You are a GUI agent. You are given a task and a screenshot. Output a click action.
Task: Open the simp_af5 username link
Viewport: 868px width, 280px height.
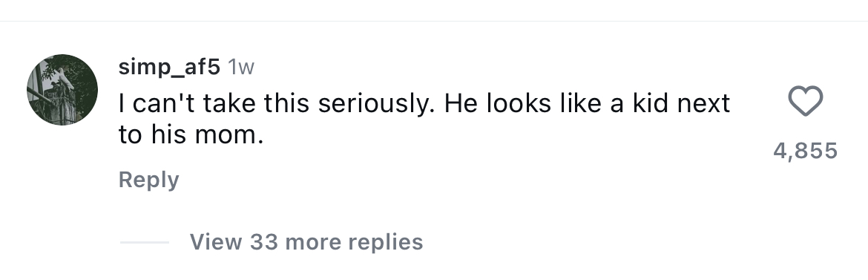169,67
